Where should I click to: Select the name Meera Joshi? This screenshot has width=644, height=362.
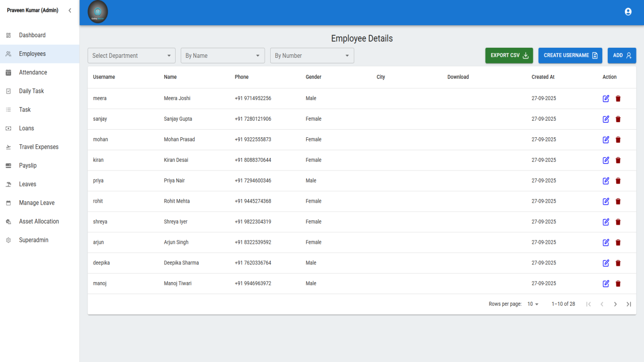[177, 99]
